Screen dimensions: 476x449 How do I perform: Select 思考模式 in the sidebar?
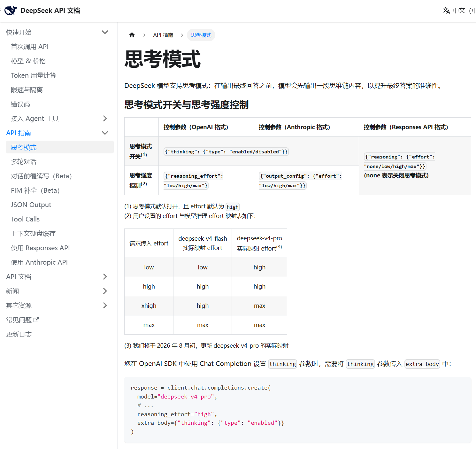(60, 147)
